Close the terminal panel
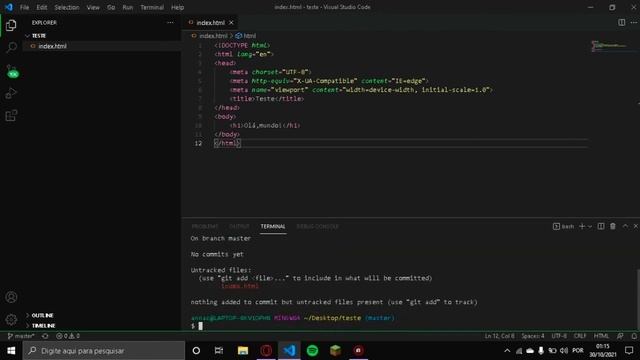Screen dimensions: 640x360 [x=636, y=226]
